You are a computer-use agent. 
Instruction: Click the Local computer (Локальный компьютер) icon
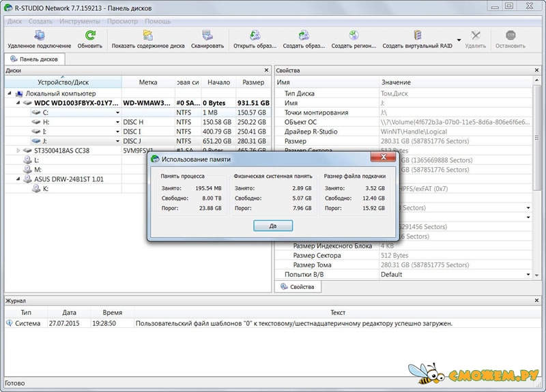tap(19, 93)
